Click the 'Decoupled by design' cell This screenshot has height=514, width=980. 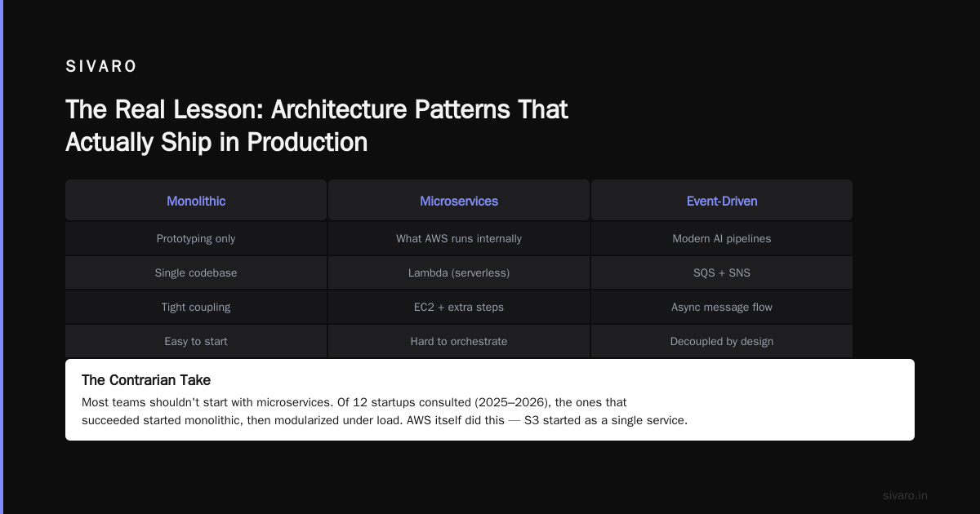(x=722, y=341)
